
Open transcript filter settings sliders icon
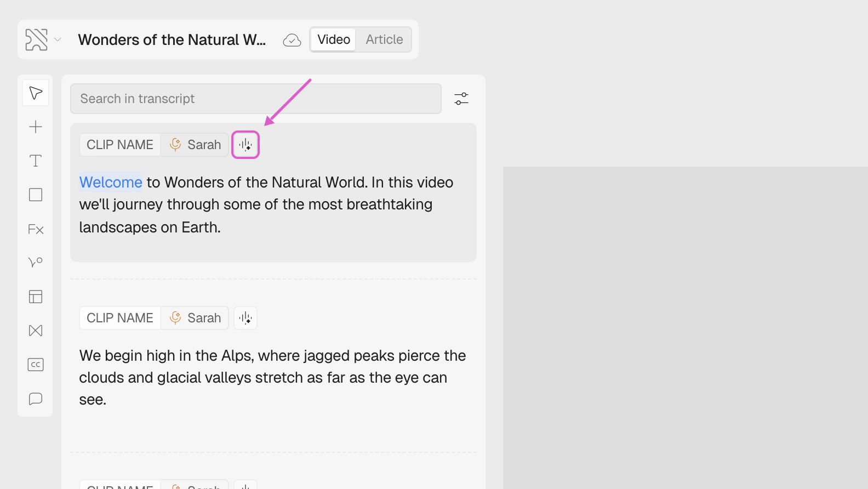461,99
